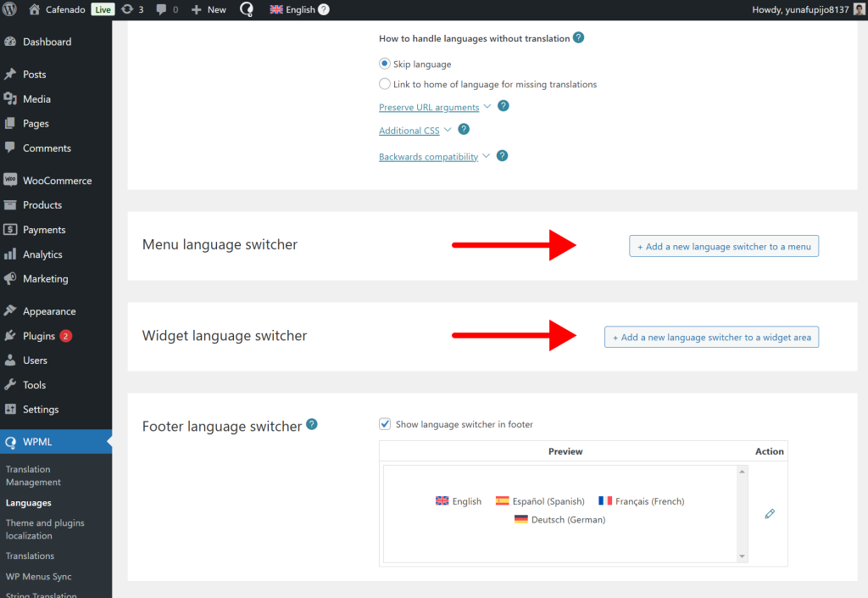Expand the Preserve URL arguments section

(x=428, y=107)
